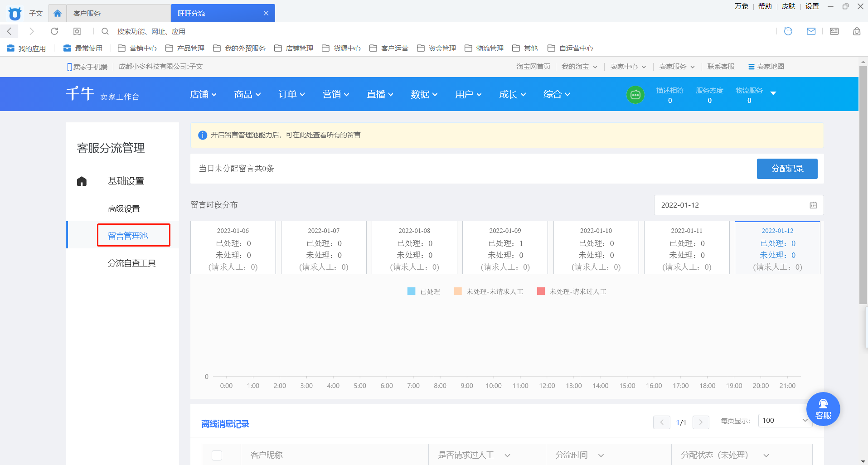
Task: Open the shopping bag icon in toolbar
Action: tap(857, 31)
